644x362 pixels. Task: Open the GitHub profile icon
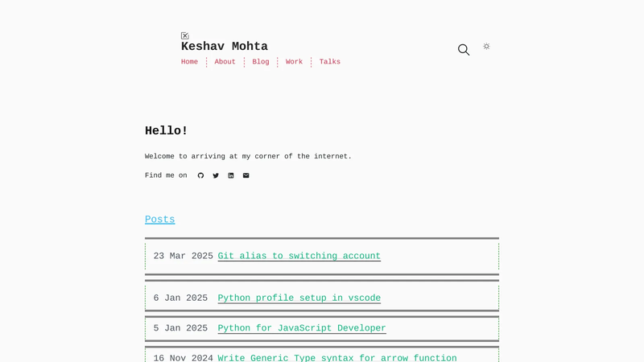(x=200, y=175)
